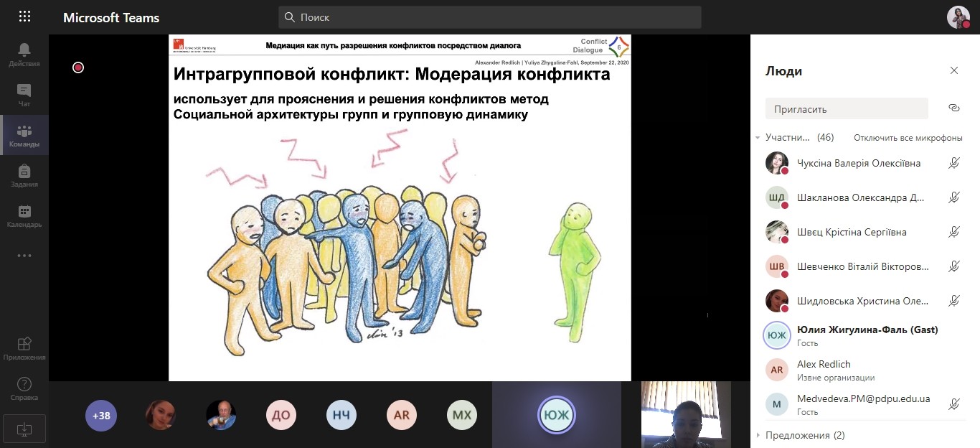Click the search field Поиск
Screen dimensions: 980x448
pos(490,17)
